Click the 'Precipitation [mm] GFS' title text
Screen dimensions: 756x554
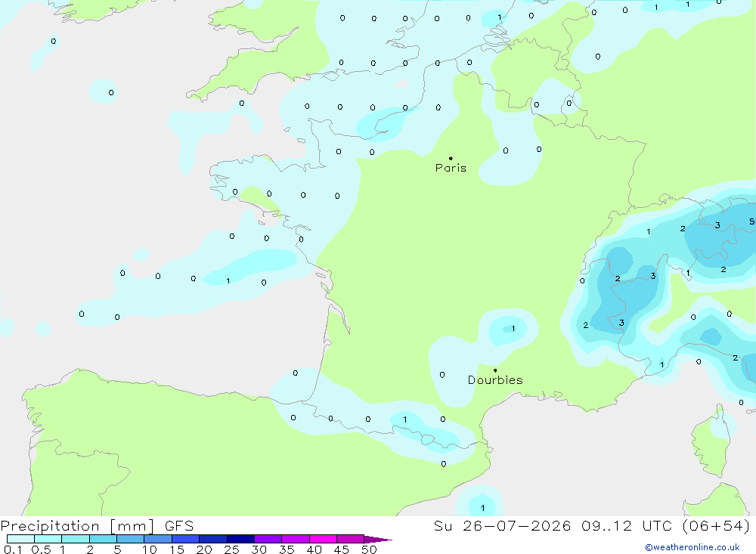point(97,525)
